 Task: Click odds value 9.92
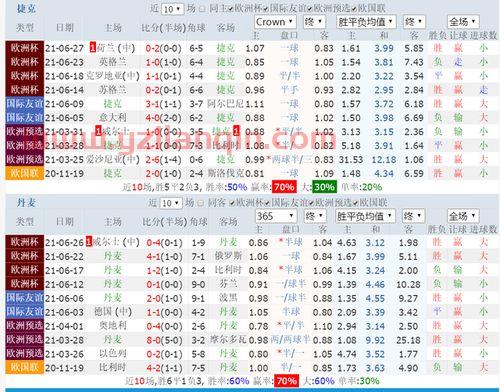375,340
